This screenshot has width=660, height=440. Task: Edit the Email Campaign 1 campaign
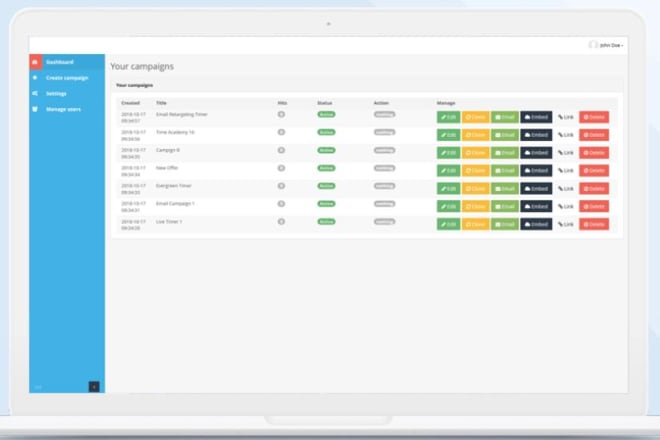point(448,206)
